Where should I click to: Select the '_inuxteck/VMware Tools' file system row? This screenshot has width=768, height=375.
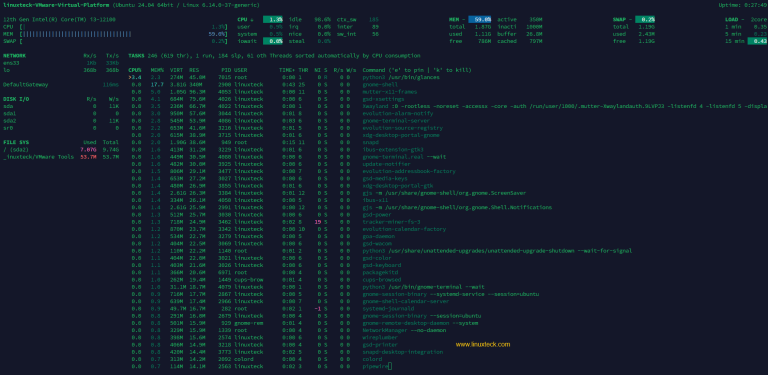coord(61,157)
